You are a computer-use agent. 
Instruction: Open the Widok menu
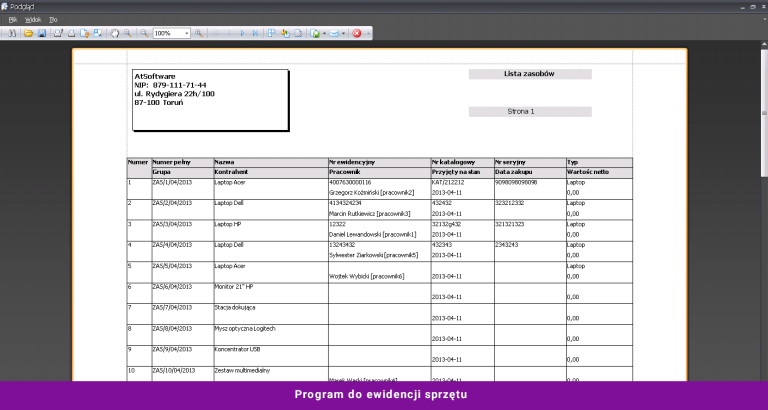[x=33, y=20]
